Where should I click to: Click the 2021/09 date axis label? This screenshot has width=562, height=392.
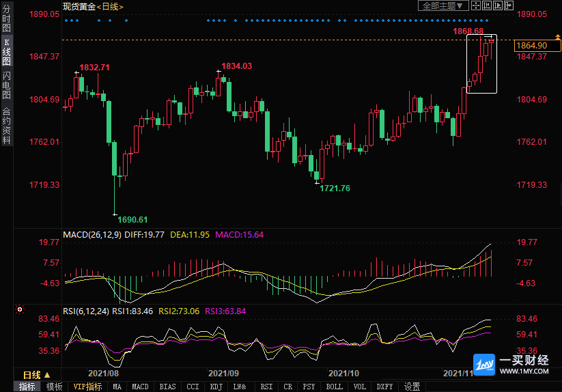224,374
